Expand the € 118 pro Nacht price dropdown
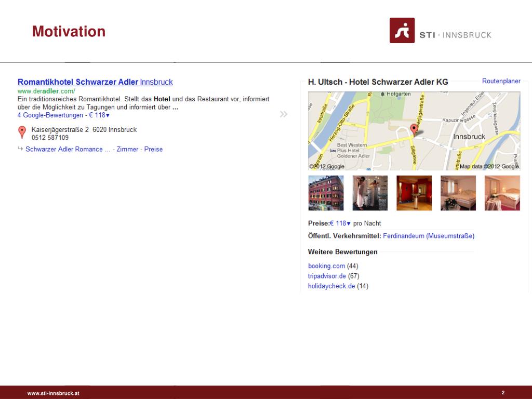 [x=340, y=223]
